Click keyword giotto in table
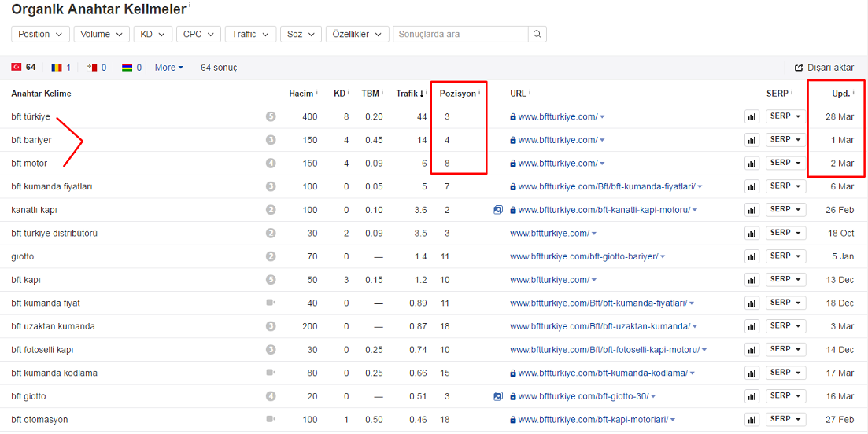This screenshot has height=434, width=868. [x=23, y=256]
